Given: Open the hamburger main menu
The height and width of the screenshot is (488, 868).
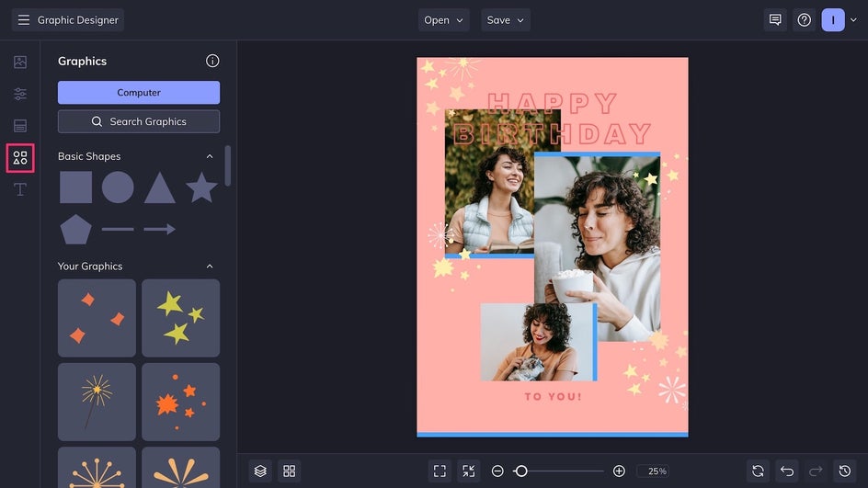Looking at the screenshot, I should coord(23,20).
